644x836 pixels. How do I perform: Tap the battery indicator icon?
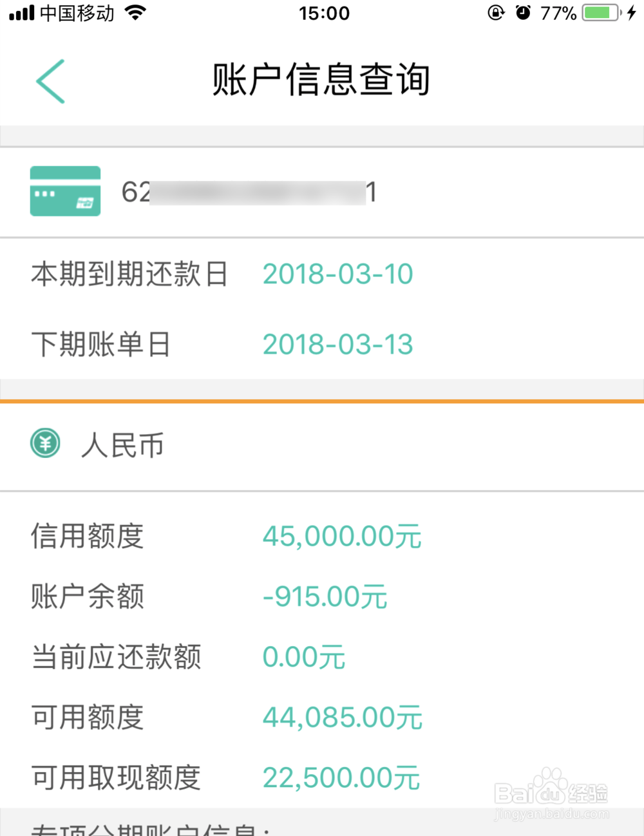point(600,12)
